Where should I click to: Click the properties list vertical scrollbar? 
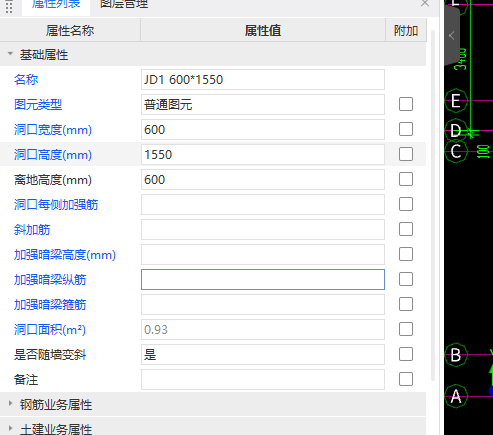tap(433, 205)
